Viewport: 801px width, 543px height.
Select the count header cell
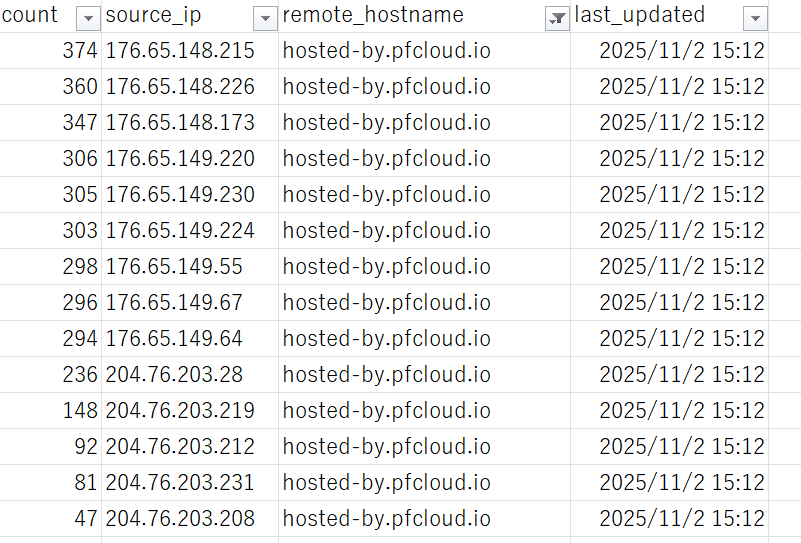30,16
